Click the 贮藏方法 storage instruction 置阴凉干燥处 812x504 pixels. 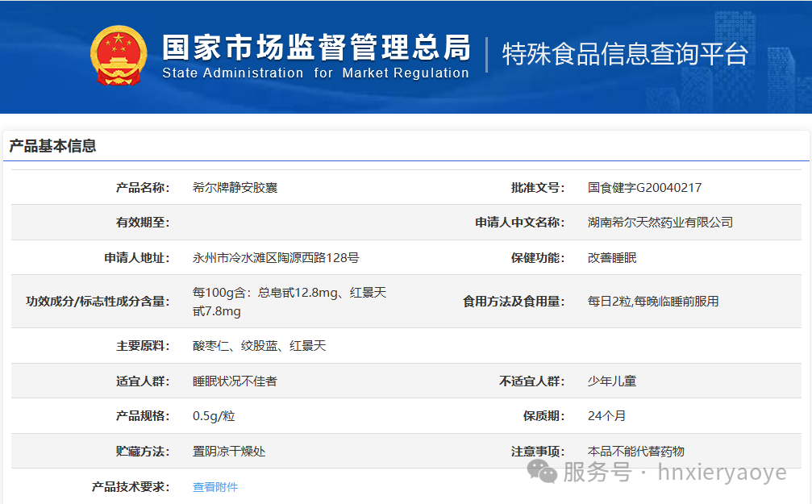coord(231,451)
